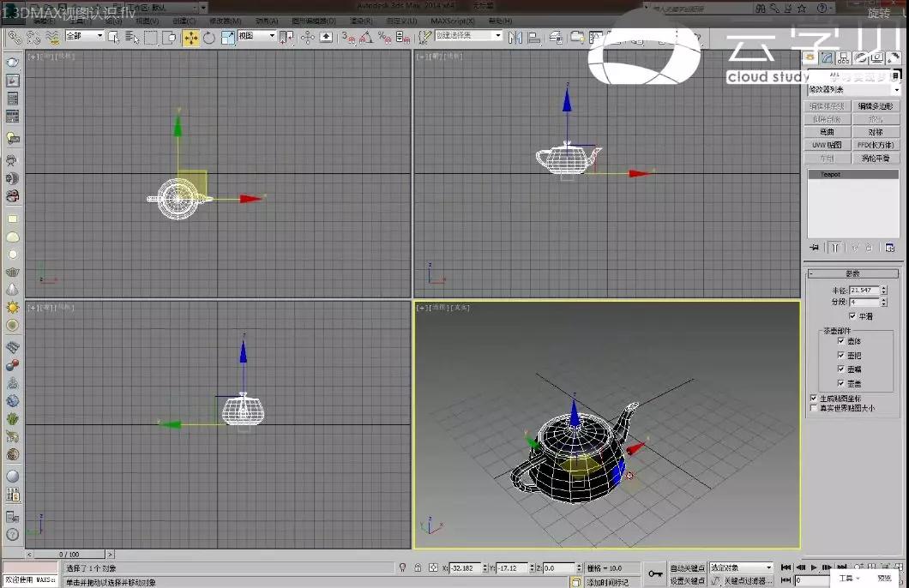909x588 pixels.
Task: Toggle the 壶嘴 spout checkbox
Action: click(840, 369)
